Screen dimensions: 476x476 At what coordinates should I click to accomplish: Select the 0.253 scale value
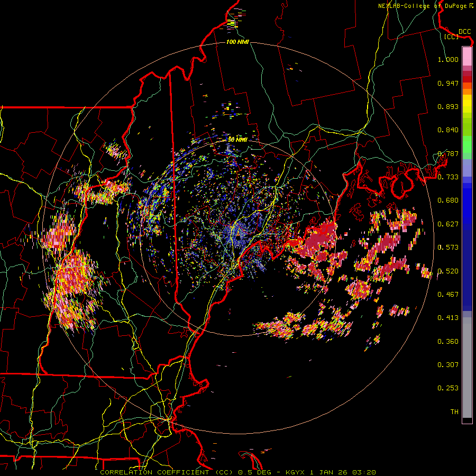pyautogui.click(x=448, y=388)
